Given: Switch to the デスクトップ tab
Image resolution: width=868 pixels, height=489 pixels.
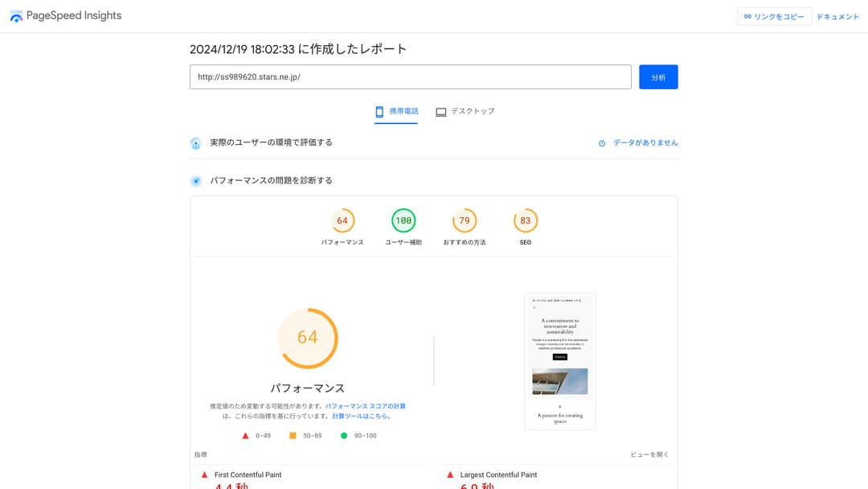Looking at the screenshot, I should (465, 111).
